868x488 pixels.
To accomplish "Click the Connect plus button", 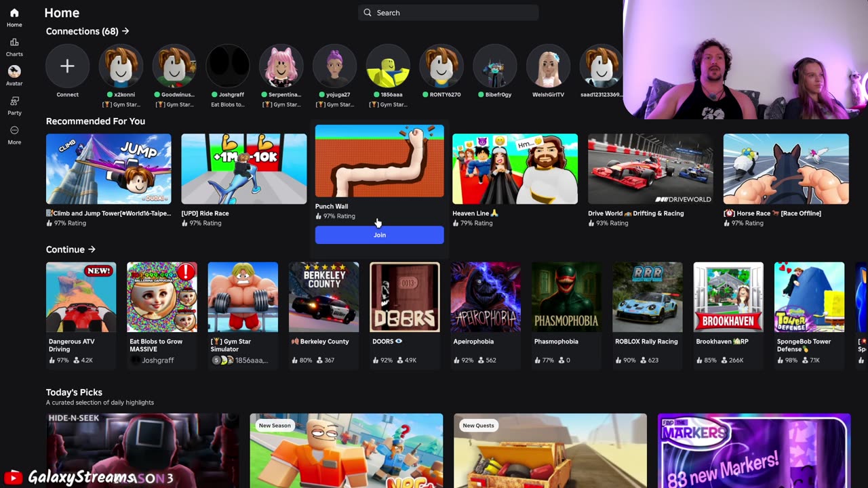I will tap(67, 66).
